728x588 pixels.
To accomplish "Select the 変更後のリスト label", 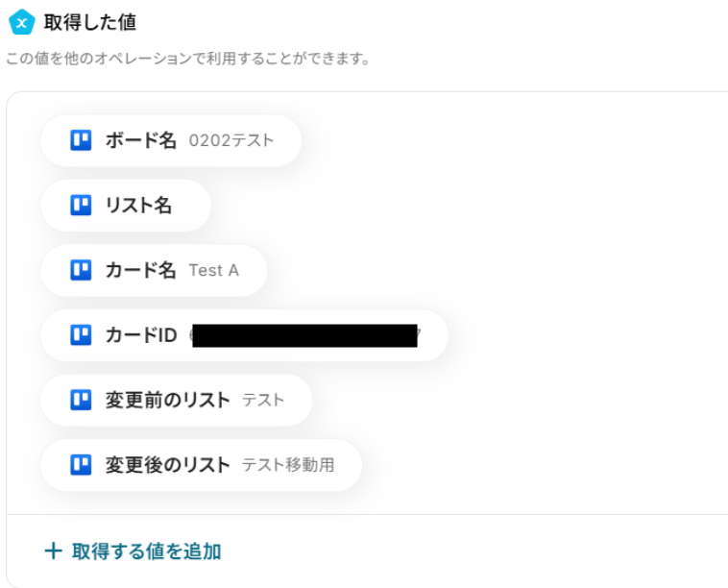I will pos(168,465).
